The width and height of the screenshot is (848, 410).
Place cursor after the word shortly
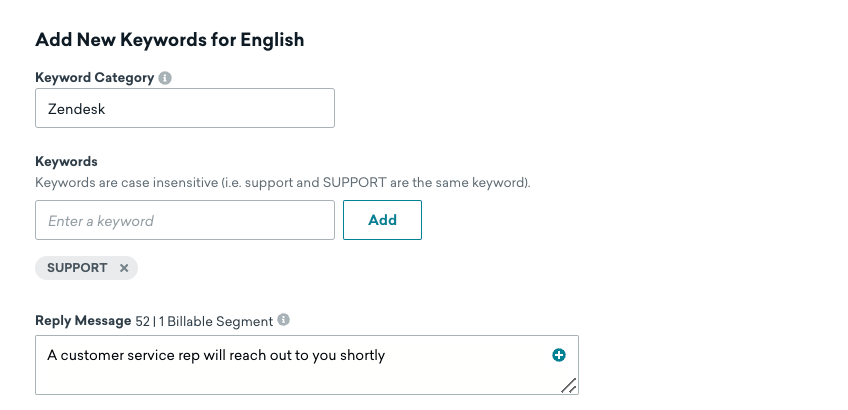click(386, 355)
